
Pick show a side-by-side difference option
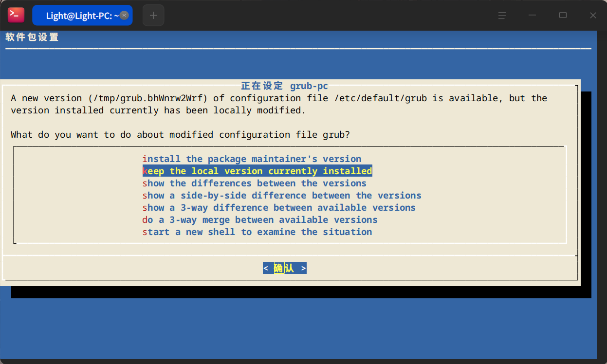[x=282, y=195]
